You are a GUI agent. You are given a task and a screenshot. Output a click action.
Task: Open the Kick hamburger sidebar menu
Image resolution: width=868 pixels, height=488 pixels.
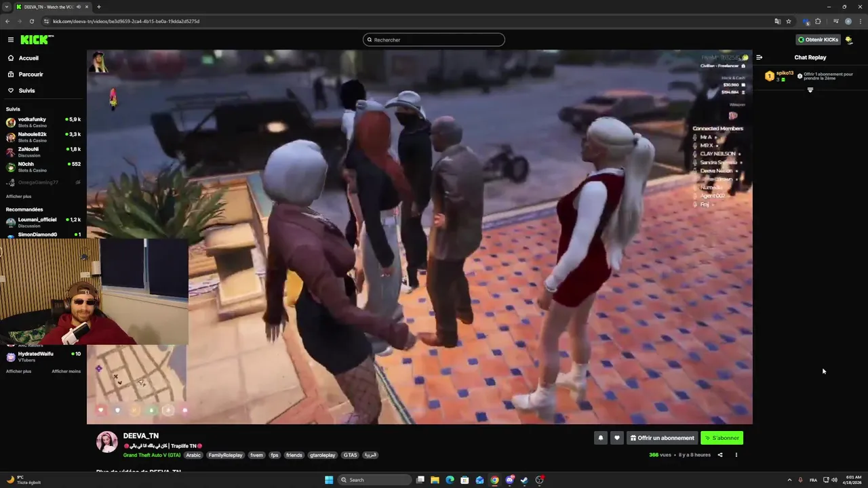[x=10, y=39]
